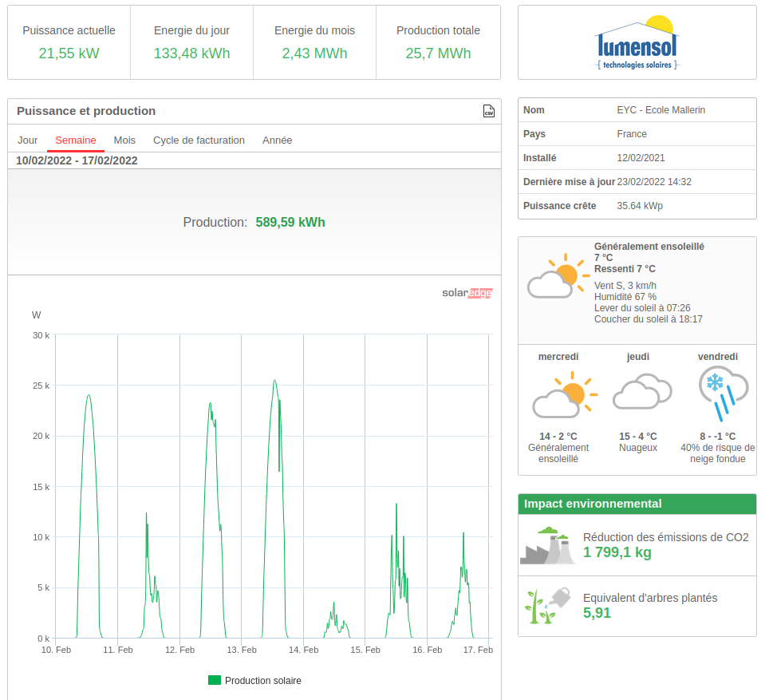Open the Cycle de facturation tab

click(199, 140)
